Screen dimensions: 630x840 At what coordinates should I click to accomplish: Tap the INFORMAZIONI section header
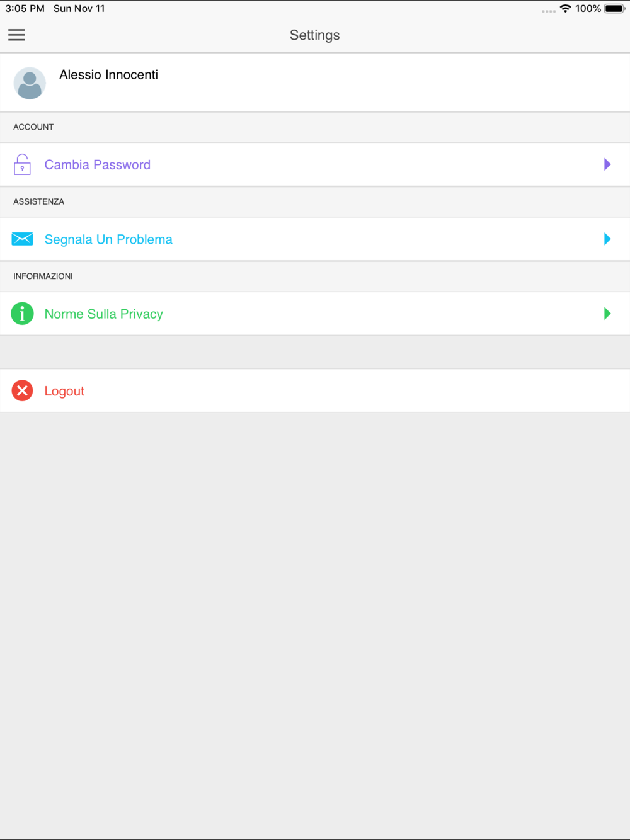pyautogui.click(x=43, y=276)
